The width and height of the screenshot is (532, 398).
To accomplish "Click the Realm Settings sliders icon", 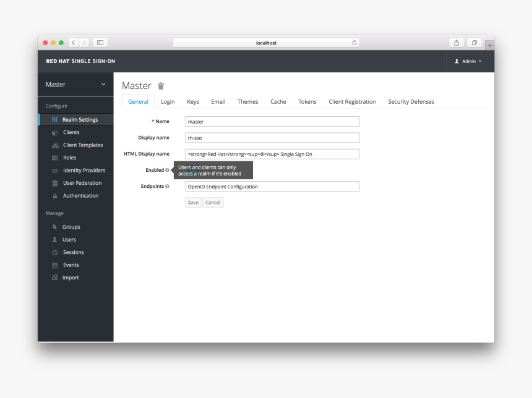I will 55,120.
